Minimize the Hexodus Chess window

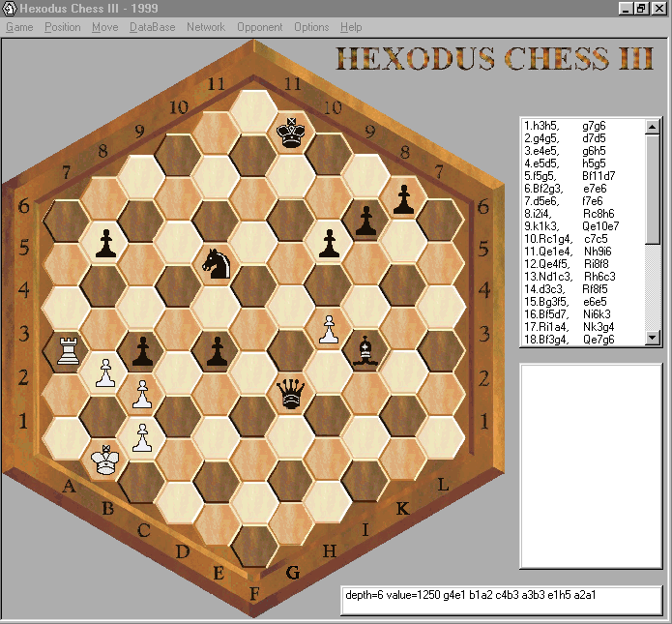pyautogui.click(x=626, y=8)
